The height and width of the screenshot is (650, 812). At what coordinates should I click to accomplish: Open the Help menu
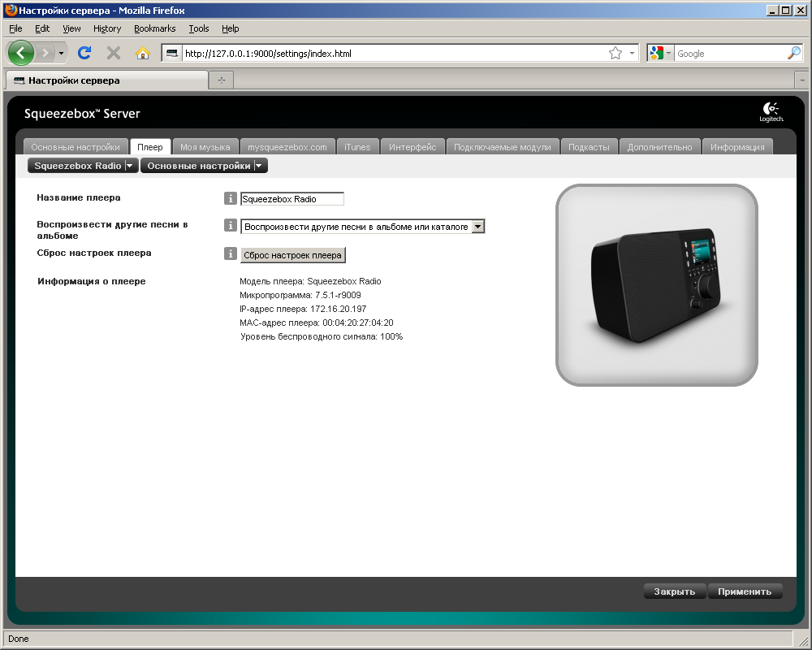(x=231, y=28)
